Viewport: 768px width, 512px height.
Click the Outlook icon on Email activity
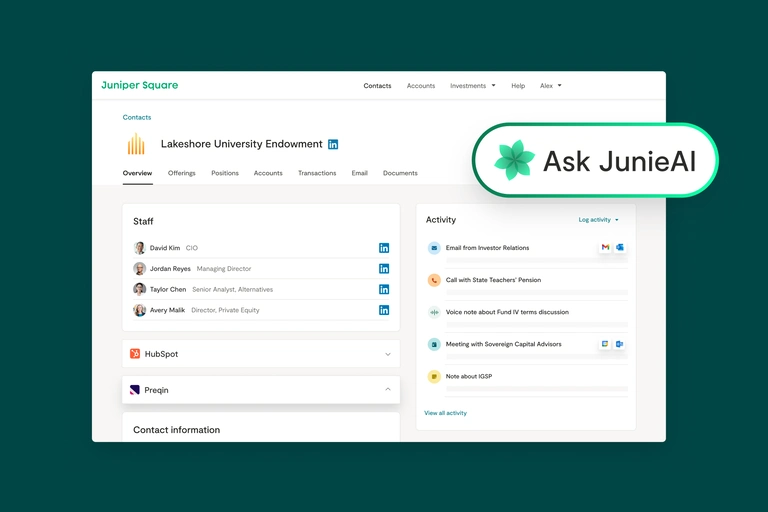pos(620,247)
